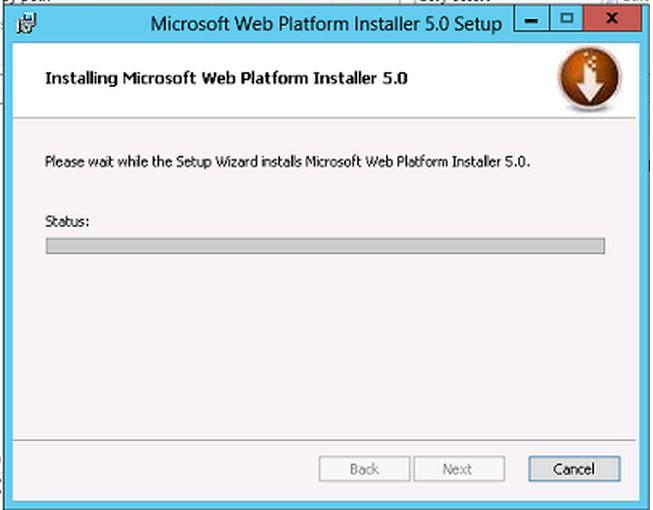Click the 'Status:' label
This screenshot has width=653, height=510.
tap(67, 221)
